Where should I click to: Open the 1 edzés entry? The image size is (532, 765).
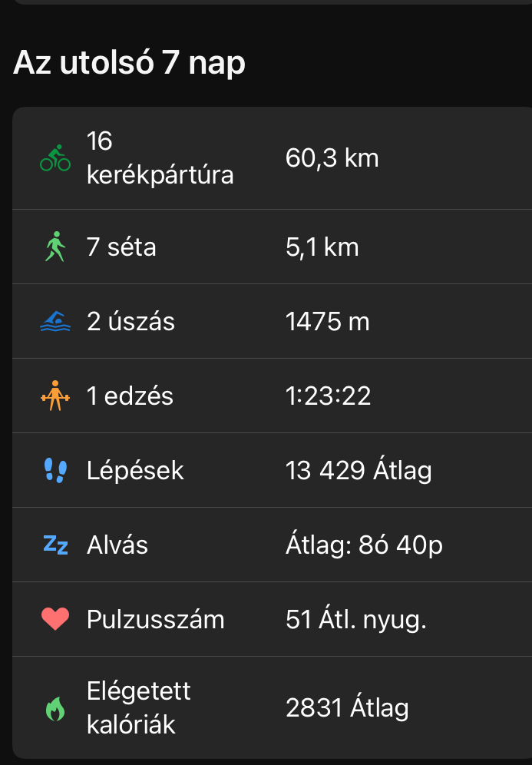tap(130, 396)
